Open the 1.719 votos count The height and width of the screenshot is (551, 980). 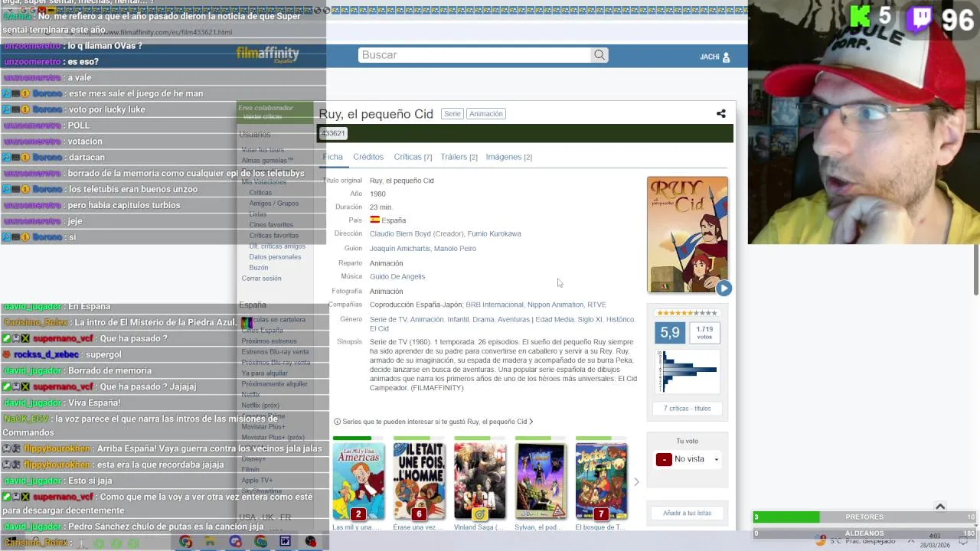(x=704, y=333)
